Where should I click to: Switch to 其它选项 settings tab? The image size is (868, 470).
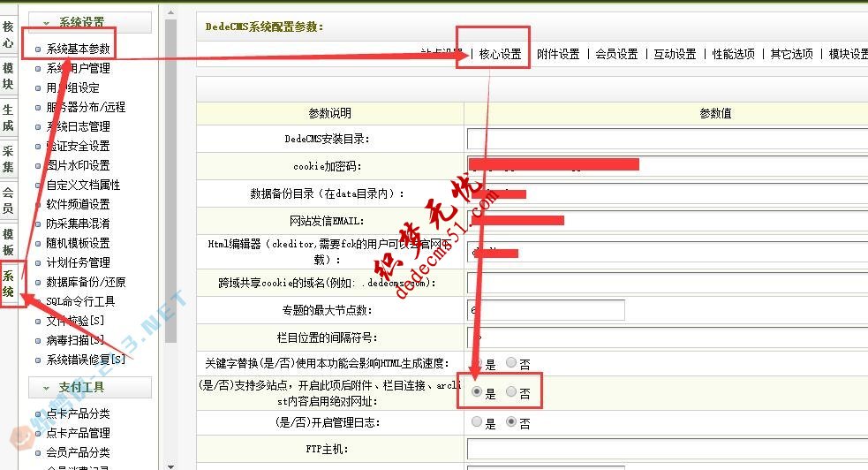(791, 54)
